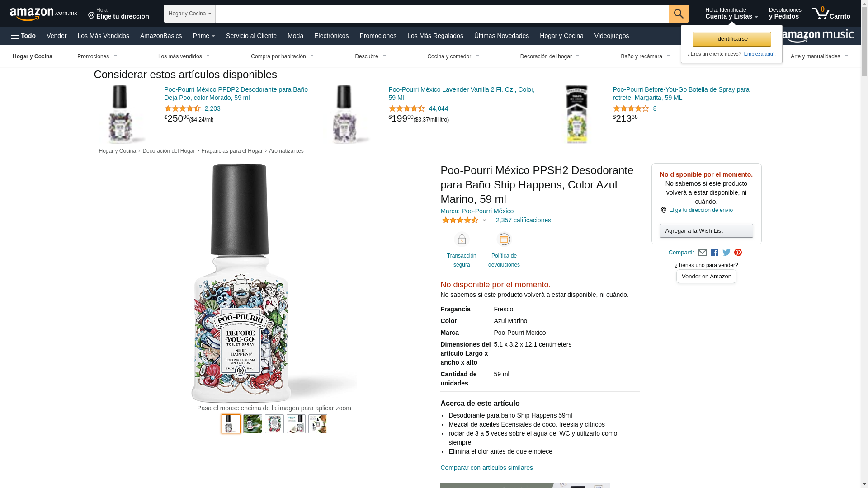Share the product on Pinterest

tap(738, 253)
